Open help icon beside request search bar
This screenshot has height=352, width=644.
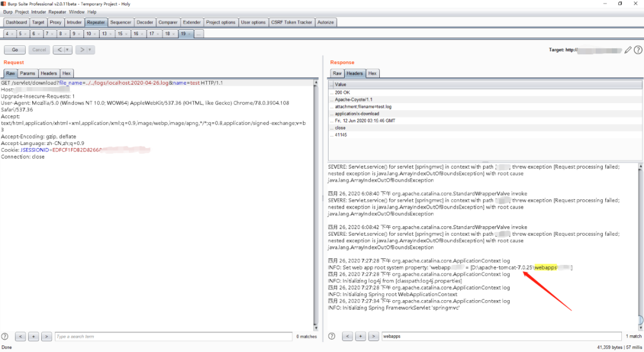[5, 336]
